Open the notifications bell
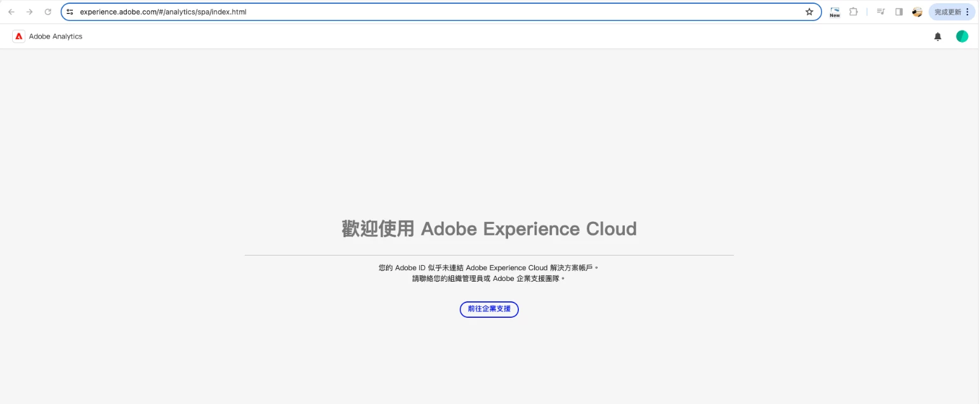The height and width of the screenshot is (404, 980). click(x=938, y=37)
